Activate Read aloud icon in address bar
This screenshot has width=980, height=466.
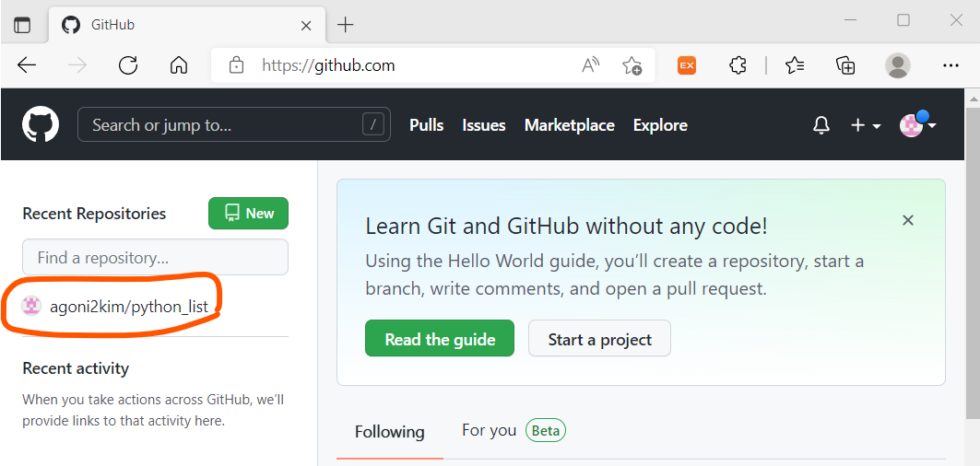(x=590, y=65)
